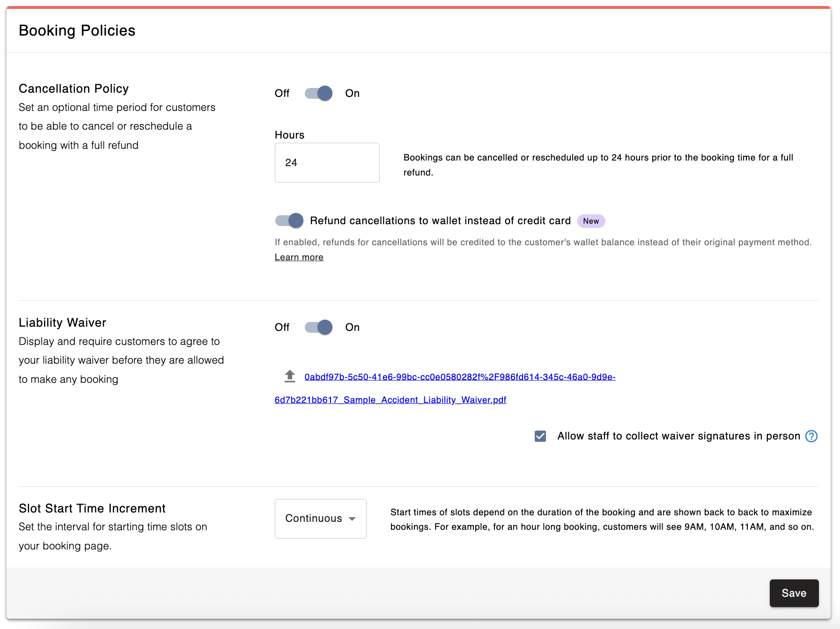Click the Learn more link

pos(299,257)
